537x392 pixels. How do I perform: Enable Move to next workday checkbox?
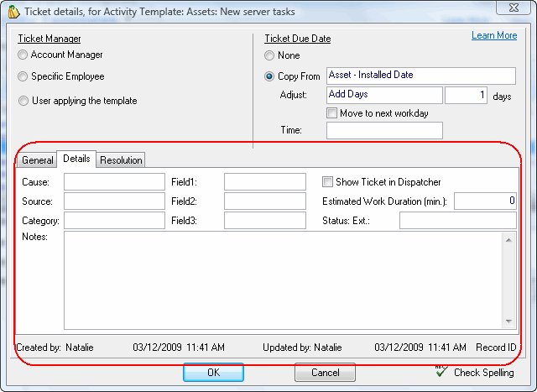point(332,113)
